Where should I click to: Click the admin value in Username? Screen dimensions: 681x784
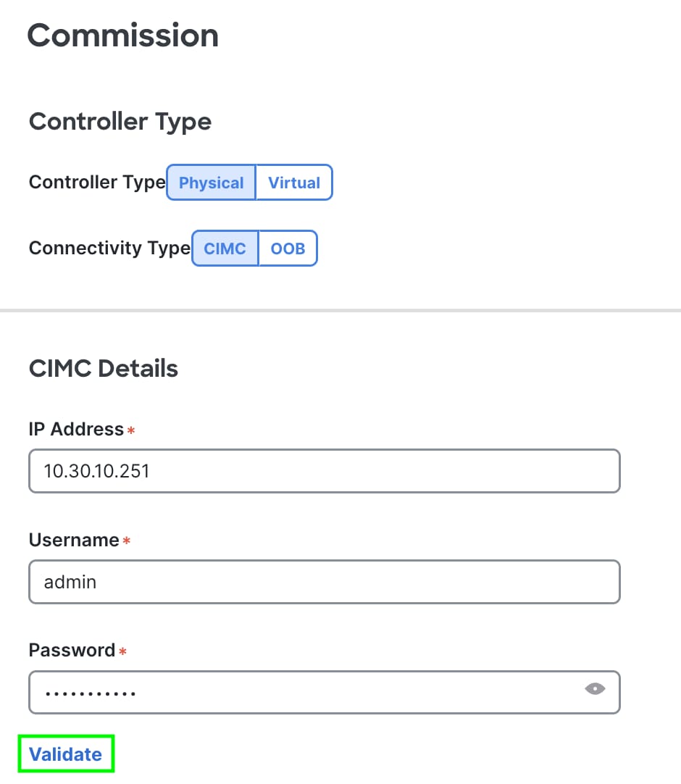pyautogui.click(x=70, y=582)
